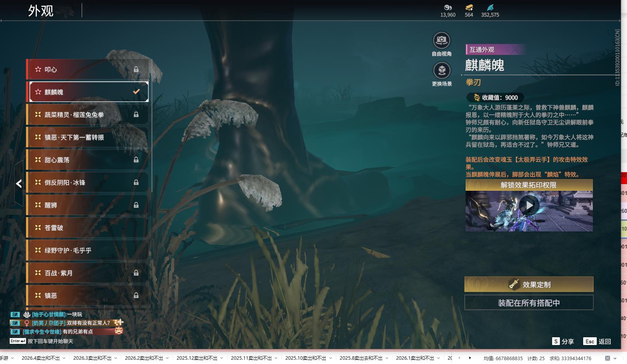Toggle the equipped checkmark on 麒麟魄
The height and width of the screenshot is (364, 627).
tap(136, 92)
